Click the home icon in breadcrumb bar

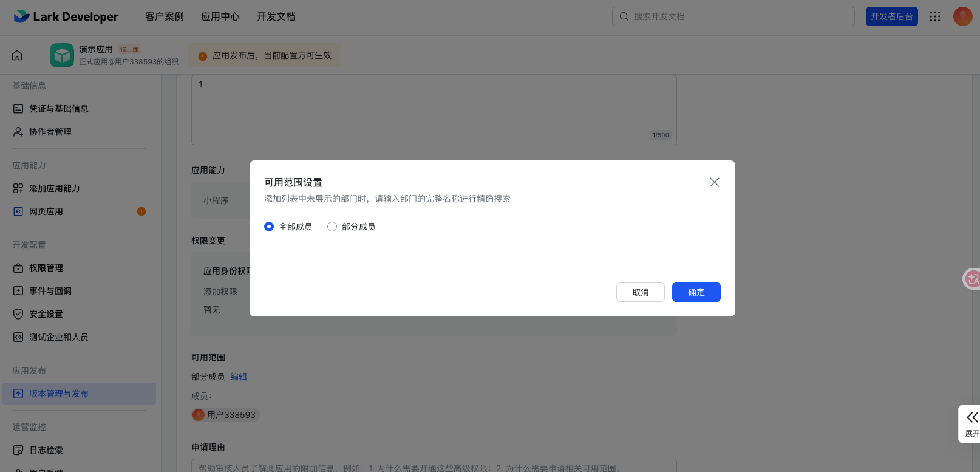click(17, 55)
